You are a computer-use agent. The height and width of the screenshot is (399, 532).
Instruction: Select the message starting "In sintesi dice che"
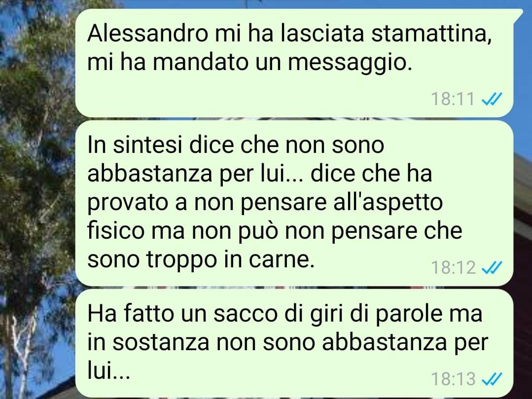[294, 203]
